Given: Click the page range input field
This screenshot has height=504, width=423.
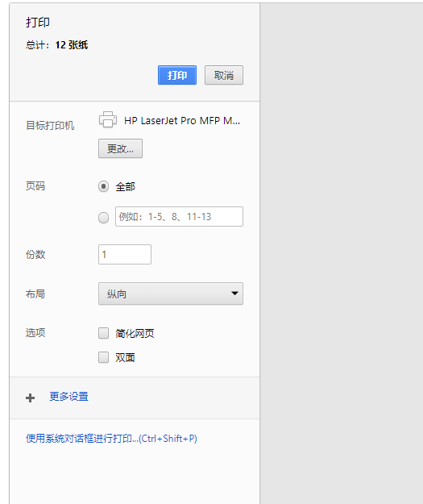Looking at the screenshot, I should click(x=179, y=217).
